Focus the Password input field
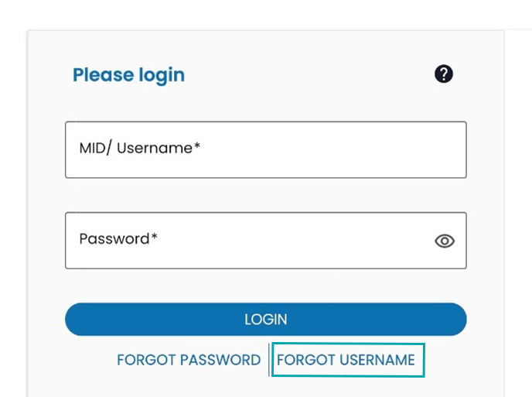The height and width of the screenshot is (397, 532). pos(247,241)
